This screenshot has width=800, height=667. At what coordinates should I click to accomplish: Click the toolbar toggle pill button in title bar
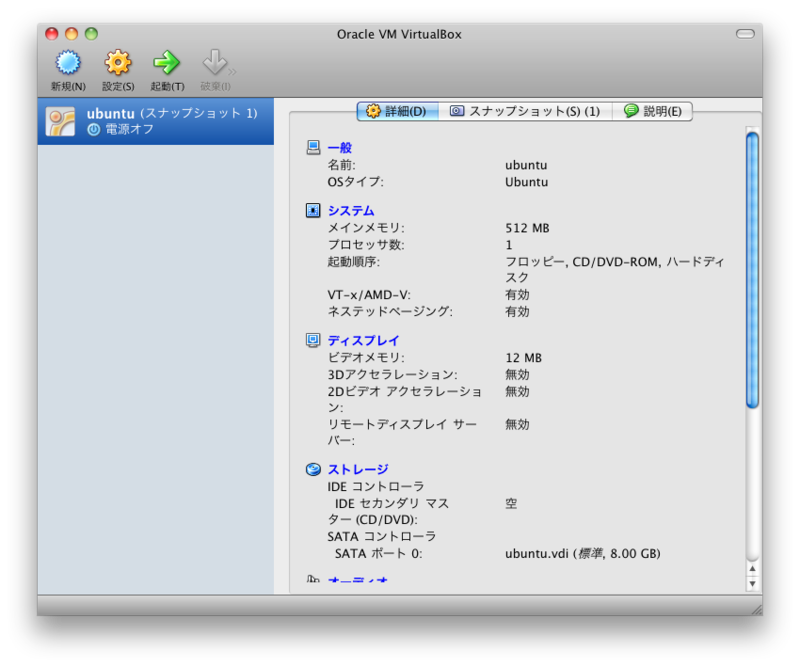[745, 34]
